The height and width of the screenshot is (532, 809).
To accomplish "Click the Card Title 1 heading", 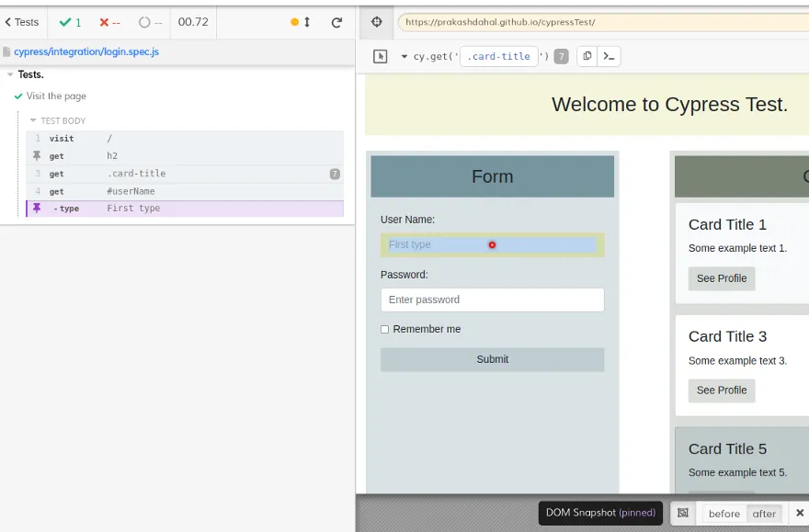I will (727, 225).
